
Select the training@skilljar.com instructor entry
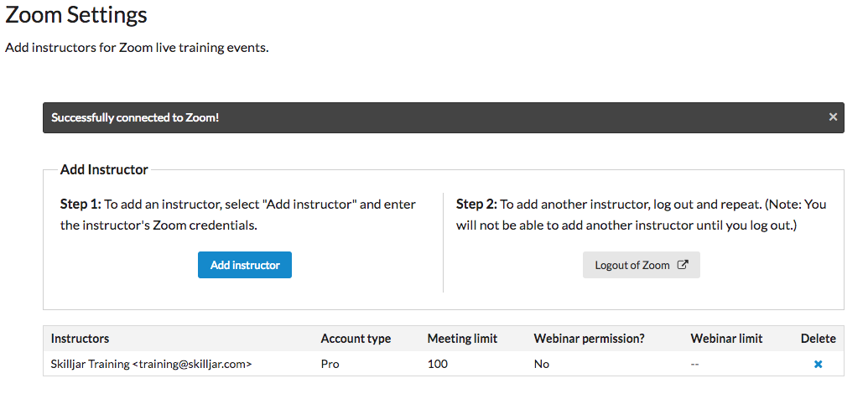pos(152,364)
